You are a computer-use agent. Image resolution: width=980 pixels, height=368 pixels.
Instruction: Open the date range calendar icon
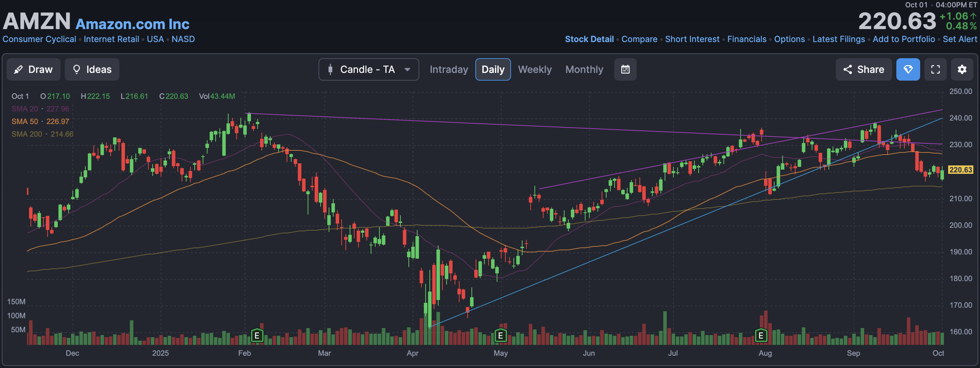[625, 69]
